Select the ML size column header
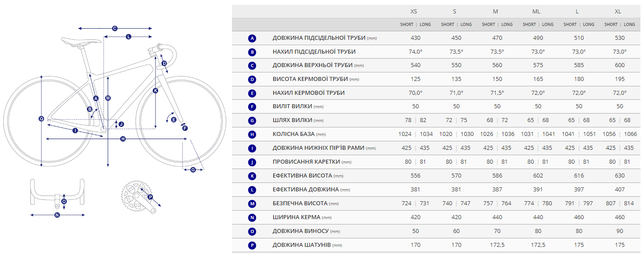The image size is (644, 254). pos(538,12)
